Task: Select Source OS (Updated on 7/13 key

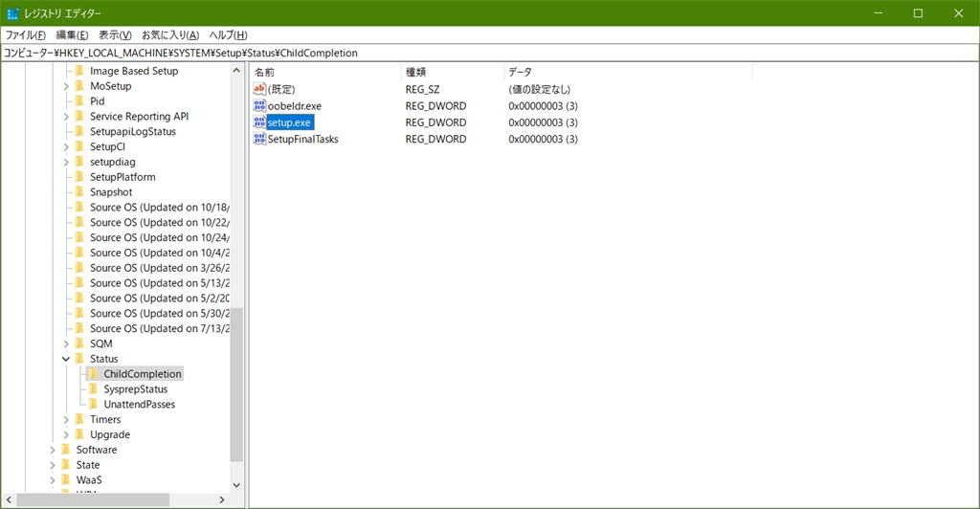Action: 160,328
